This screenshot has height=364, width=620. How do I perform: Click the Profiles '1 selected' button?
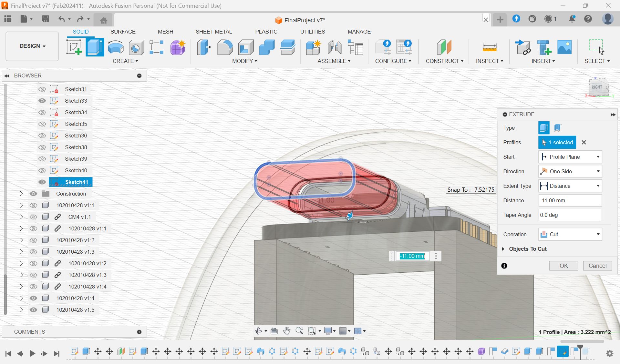[x=557, y=142]
